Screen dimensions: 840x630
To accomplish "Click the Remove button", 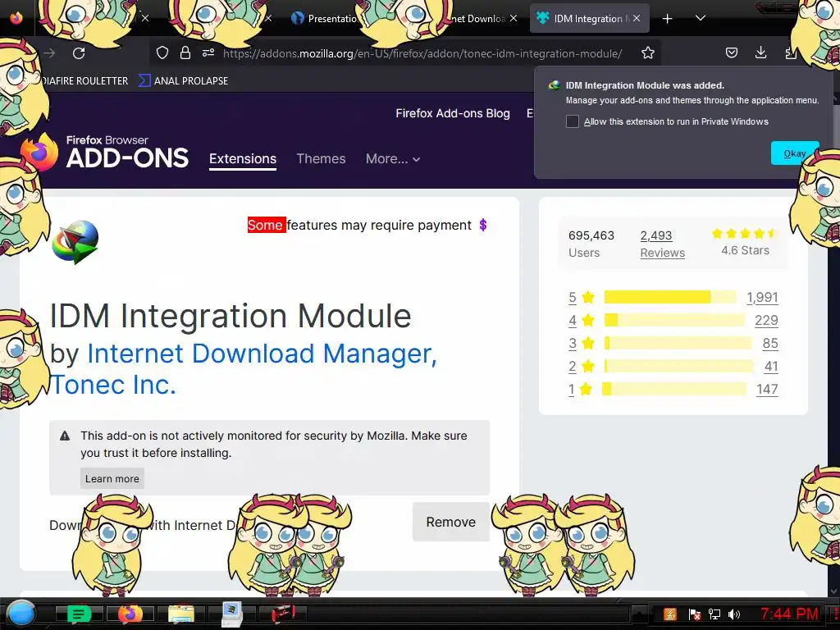I will (x=450, y=522).
